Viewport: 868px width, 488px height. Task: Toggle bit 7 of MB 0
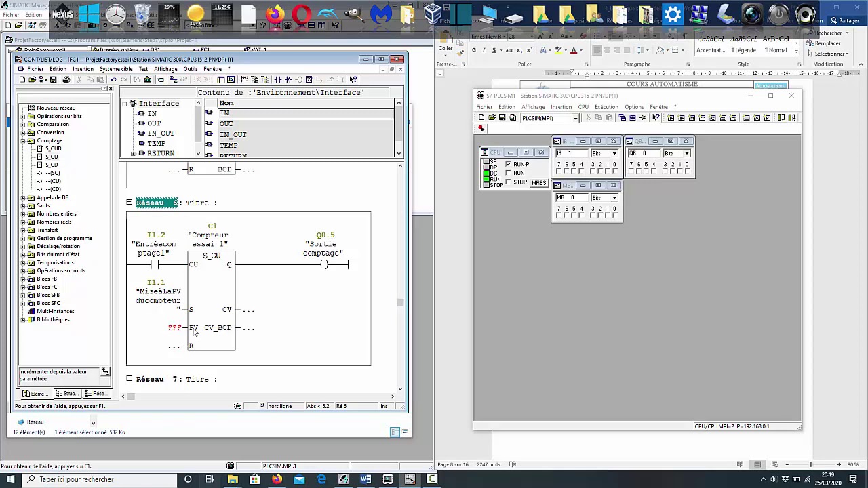559,215
